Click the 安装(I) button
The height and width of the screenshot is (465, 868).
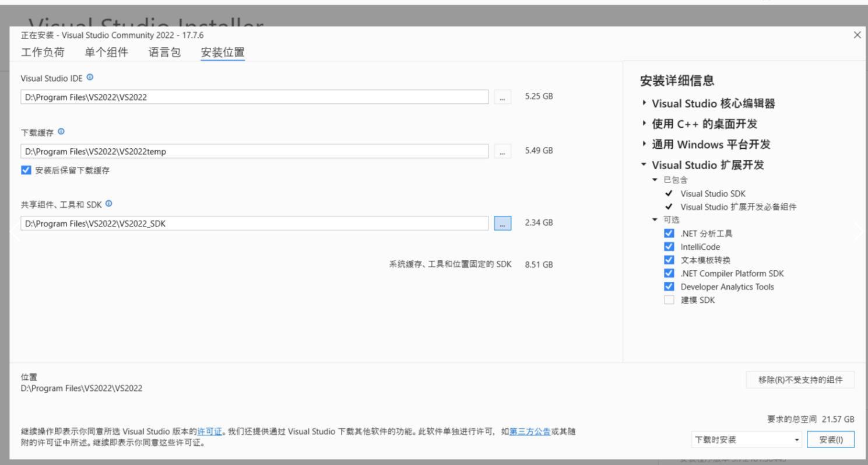coord(831,439)
